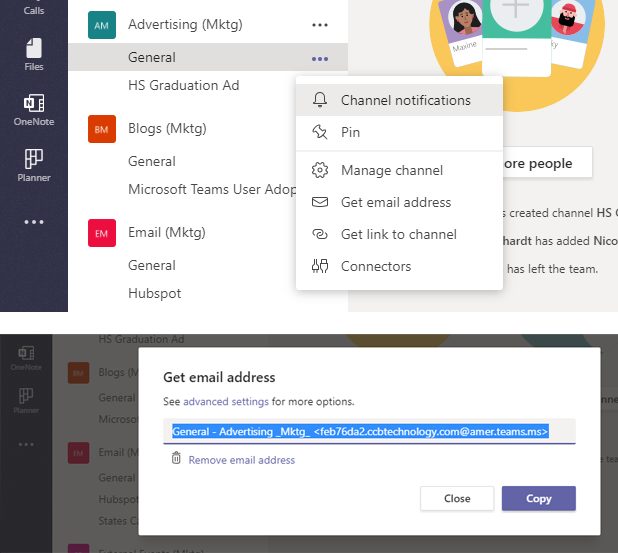Image resolution: width=618 pixels, height=553 pixels.
Task: Open Files in the app sidebar
Action: pos(34,54)
